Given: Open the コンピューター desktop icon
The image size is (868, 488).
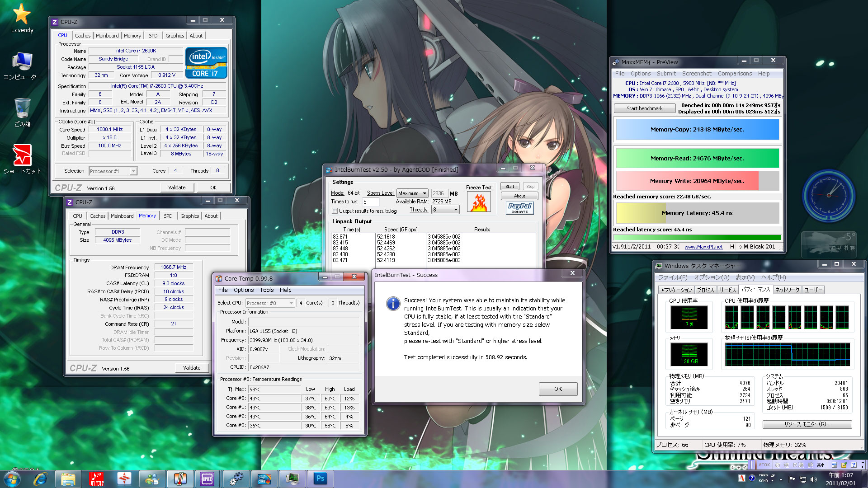Looking at the screenshot, I should (22, 66).
